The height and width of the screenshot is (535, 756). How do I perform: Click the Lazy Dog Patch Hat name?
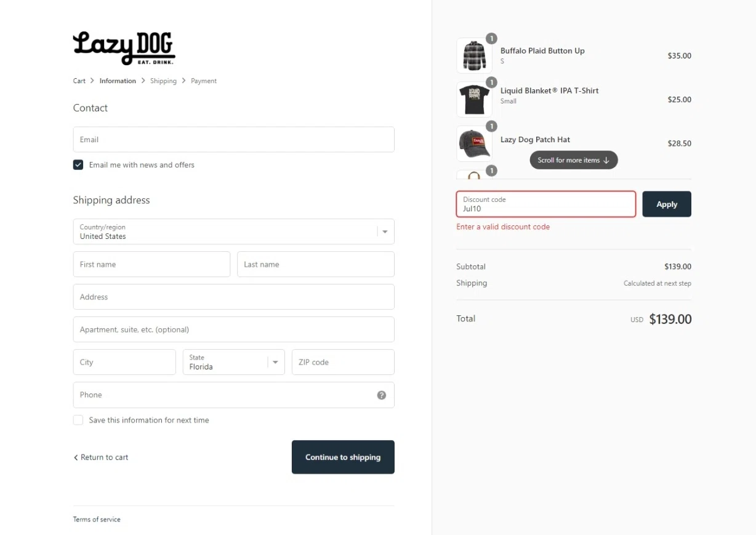click(x=535, y=140)
